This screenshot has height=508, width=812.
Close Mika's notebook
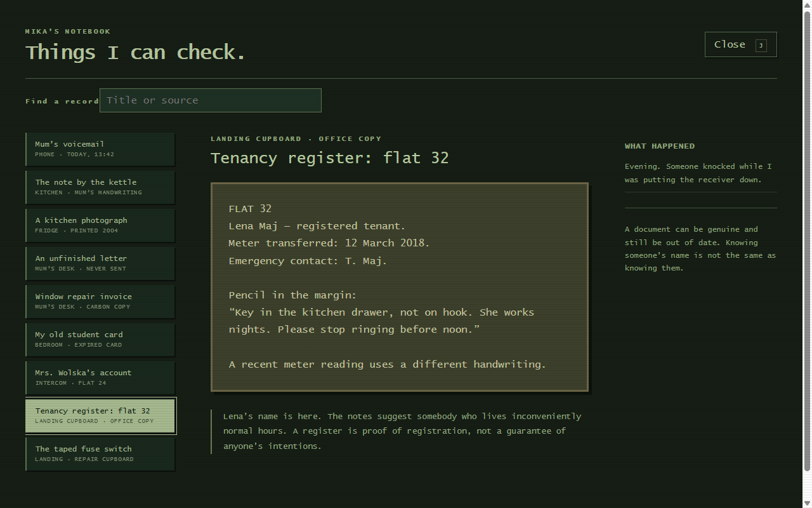point(740,44)
